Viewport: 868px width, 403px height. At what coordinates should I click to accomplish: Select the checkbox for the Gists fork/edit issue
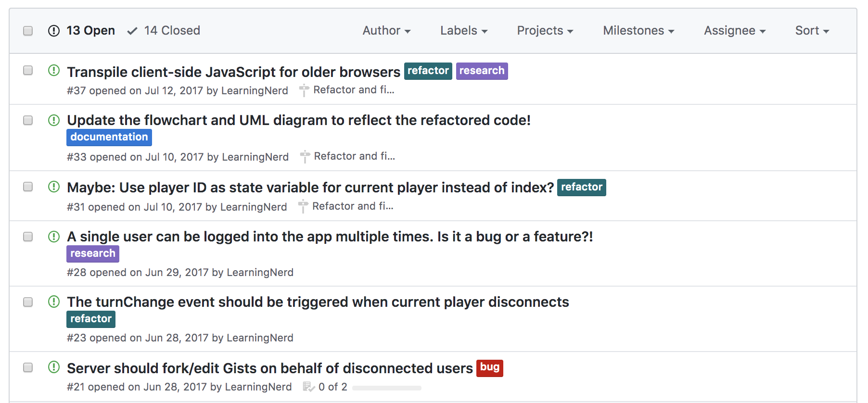pyautogui.click(x=28, y=367)
